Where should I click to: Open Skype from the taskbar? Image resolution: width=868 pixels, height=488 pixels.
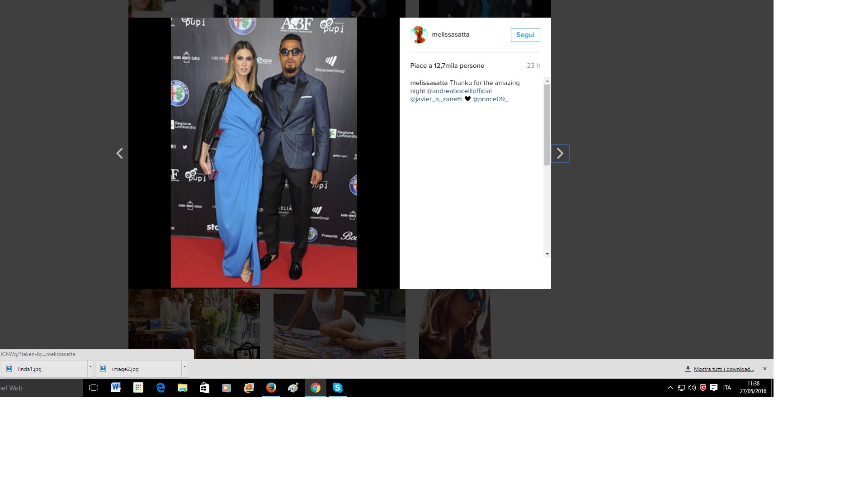[x=337, y=388]
